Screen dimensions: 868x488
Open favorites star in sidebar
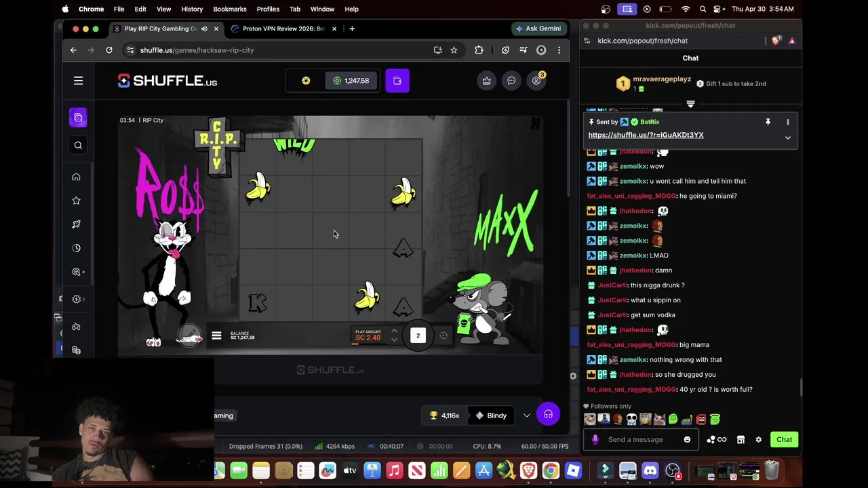(76, 201)
